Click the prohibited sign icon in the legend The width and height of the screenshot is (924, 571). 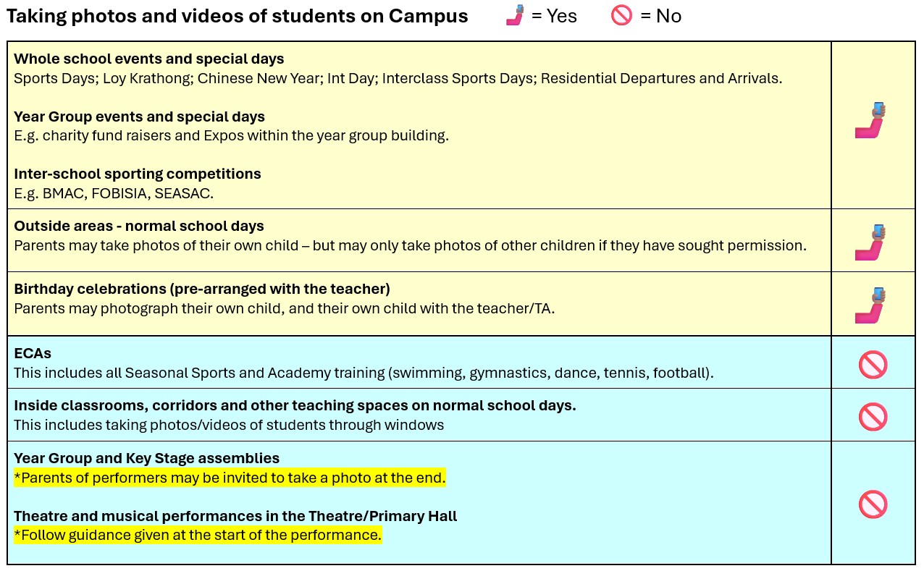coord(621,15)
